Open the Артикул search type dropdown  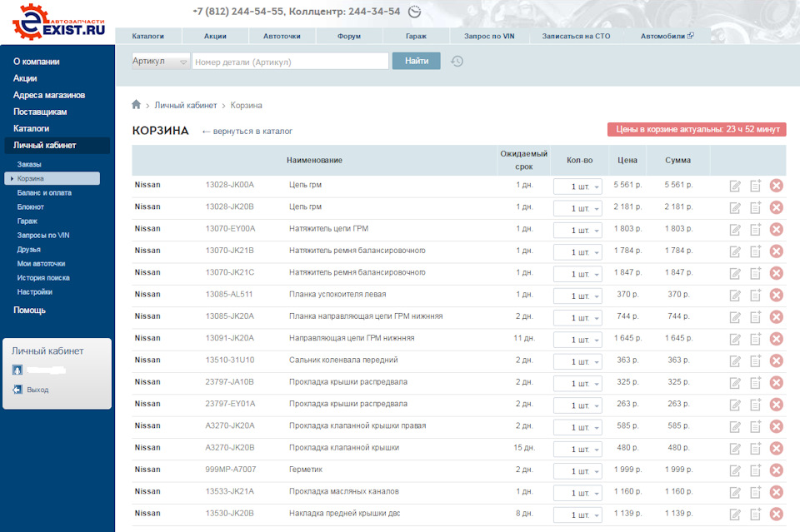pyautogui.click(x=161, y=62)
